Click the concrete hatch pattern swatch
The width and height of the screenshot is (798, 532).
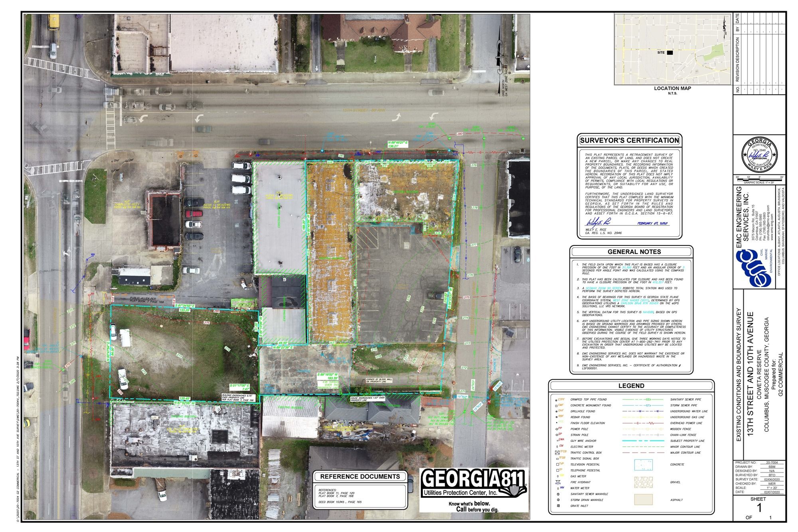pos(643,465)
